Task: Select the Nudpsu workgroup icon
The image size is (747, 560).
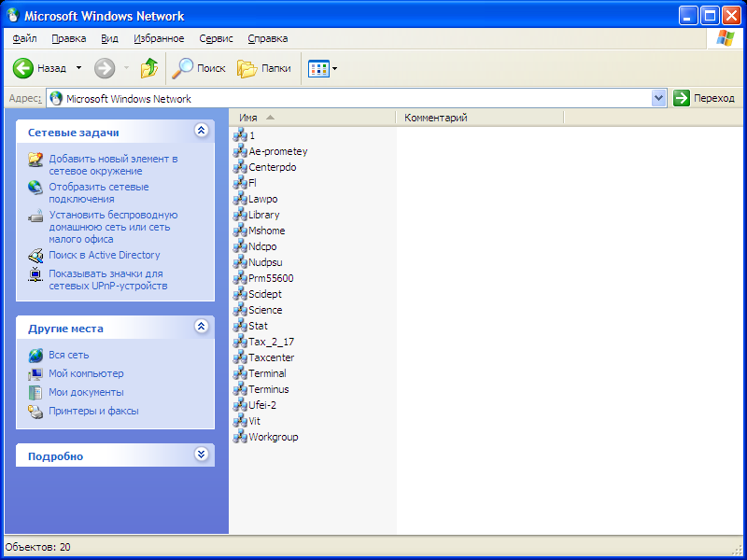Action: [x=240, y=262]
